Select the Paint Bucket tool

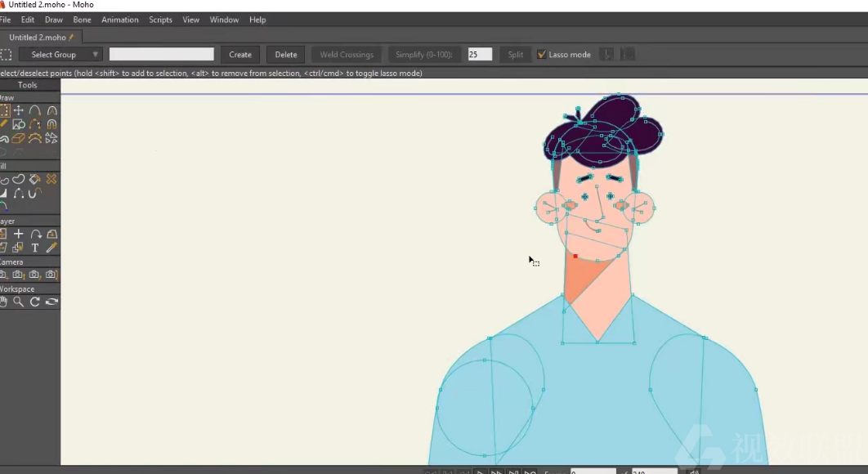[x=35, y=180]
